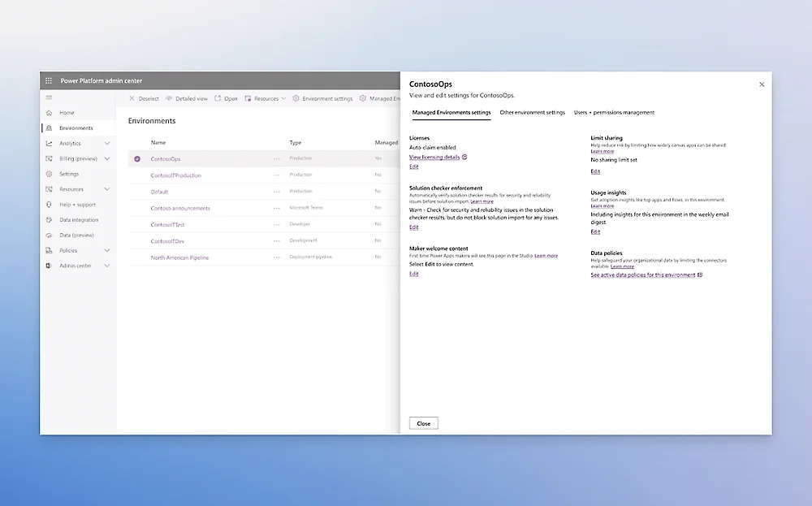Viewport: 812px width, 506px height.
Task: Click Edit under Solution checker enforcement
Action: coord(414,227)
